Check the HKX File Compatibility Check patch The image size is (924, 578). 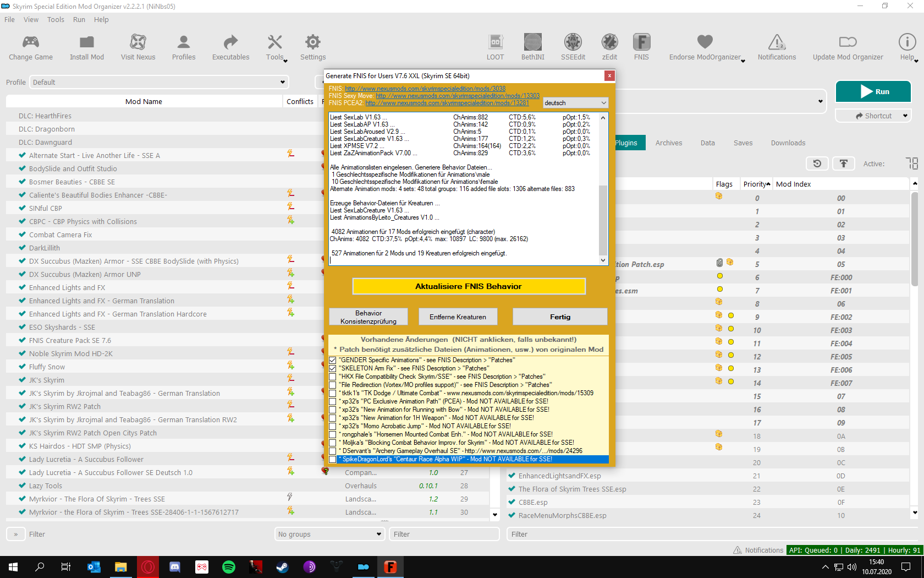click(x=333, y=377)
